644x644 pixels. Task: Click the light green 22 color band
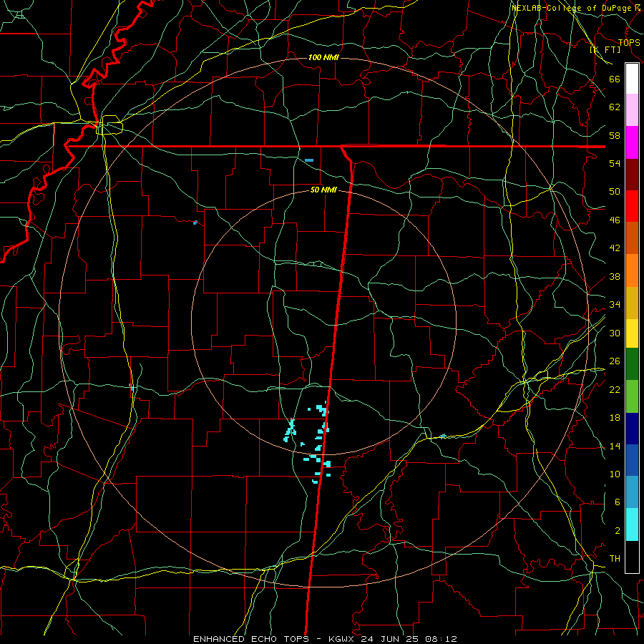tap(632, 396)
